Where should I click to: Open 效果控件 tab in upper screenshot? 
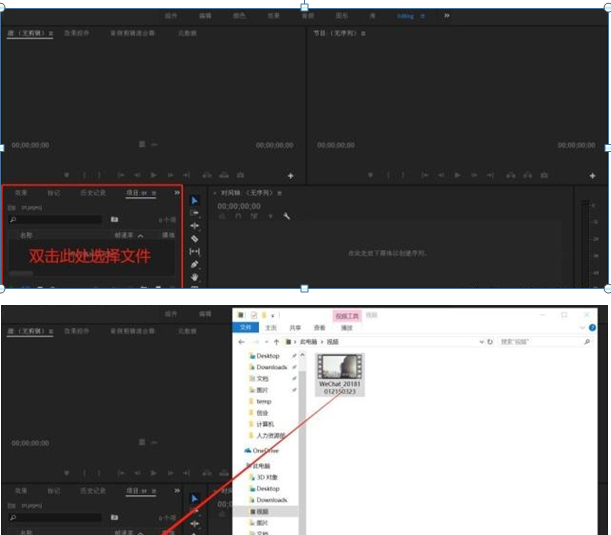[77, 33]
